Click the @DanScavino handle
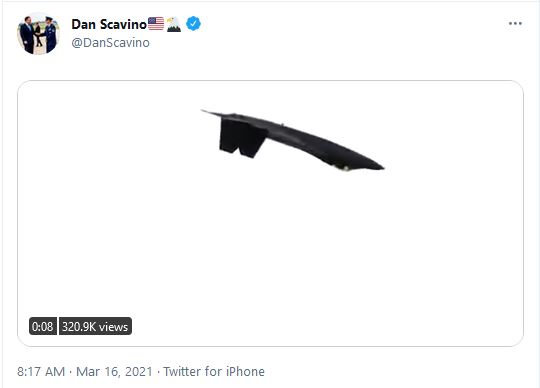 111,43
